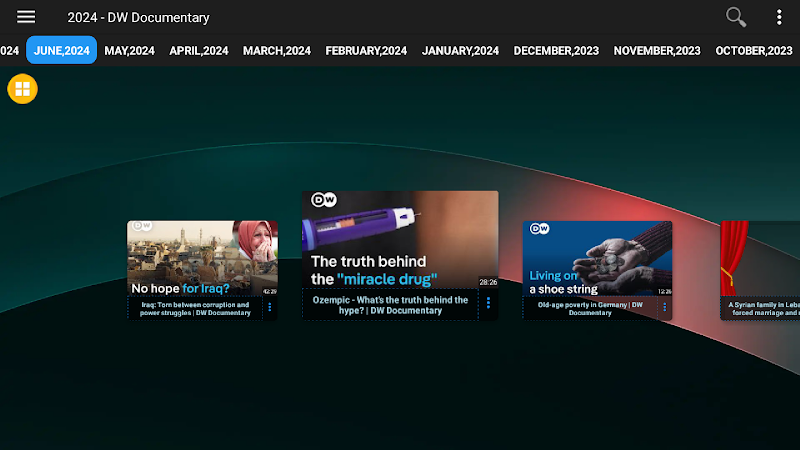Switch to the FEBRUARY,2024 tab
The height and width of the screenshot is (450, 800).
tap(366, 51)
